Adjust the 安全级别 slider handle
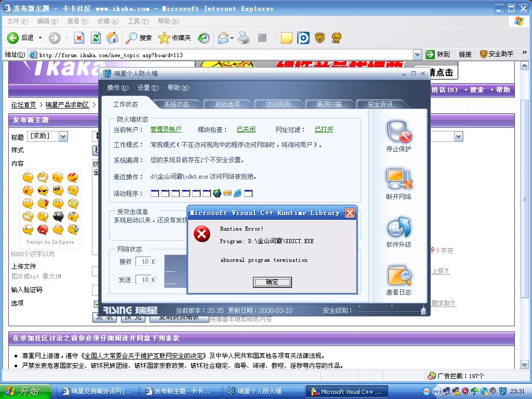 (x=423, y=310)
